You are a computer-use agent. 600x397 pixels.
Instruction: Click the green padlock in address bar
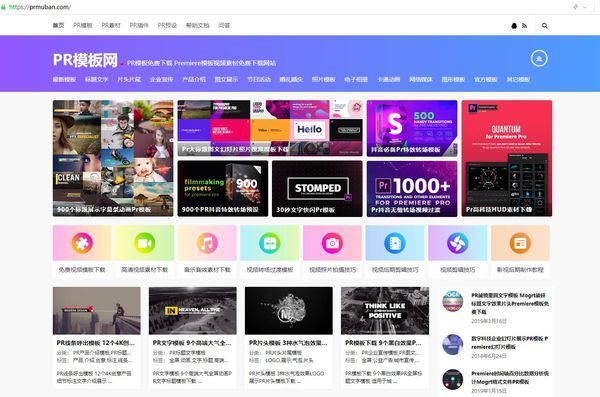coord(3,7)
